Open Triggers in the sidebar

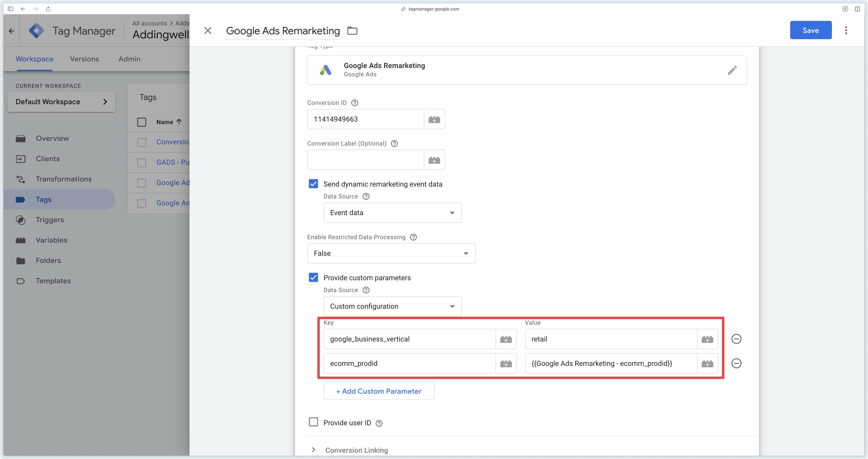(x=59, y=220)
